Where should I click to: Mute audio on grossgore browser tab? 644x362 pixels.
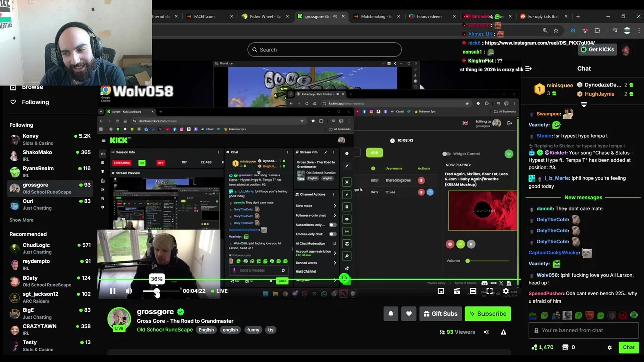(x=335, y=16)
